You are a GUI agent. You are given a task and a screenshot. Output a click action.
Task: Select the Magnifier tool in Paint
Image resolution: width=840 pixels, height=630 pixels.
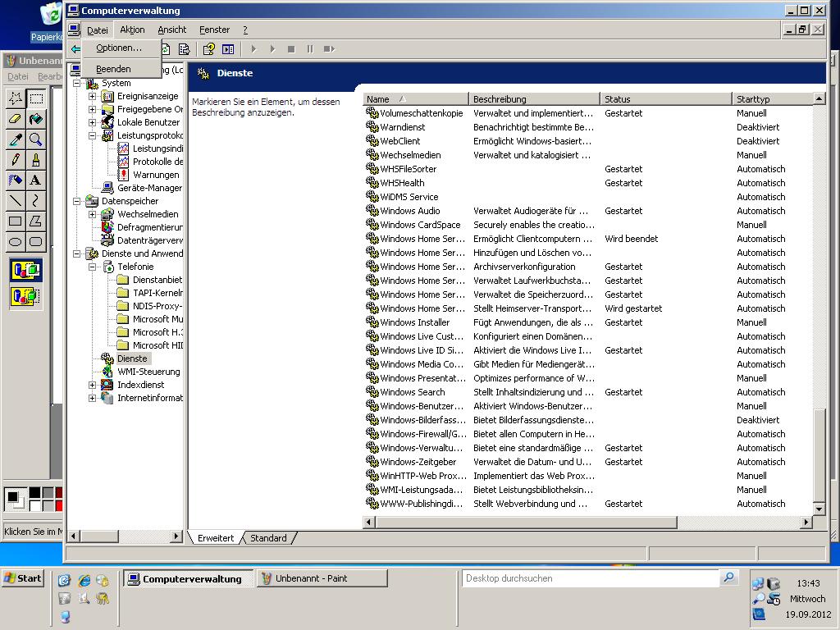[36, 139]
